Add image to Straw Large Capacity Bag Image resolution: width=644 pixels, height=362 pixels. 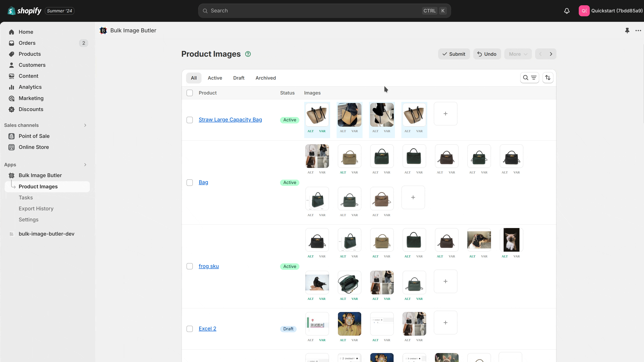pyautogui.click(x=445, y=114)
